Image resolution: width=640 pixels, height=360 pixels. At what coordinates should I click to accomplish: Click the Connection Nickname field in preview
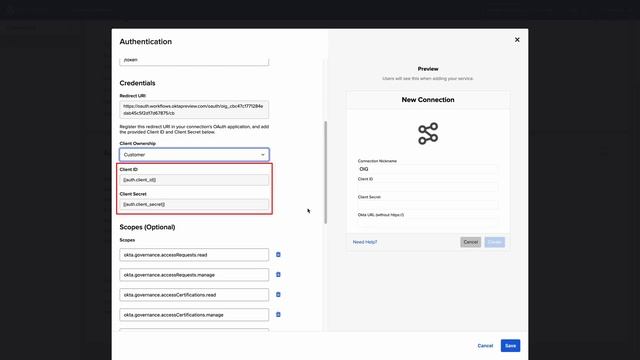pos(428,169)
